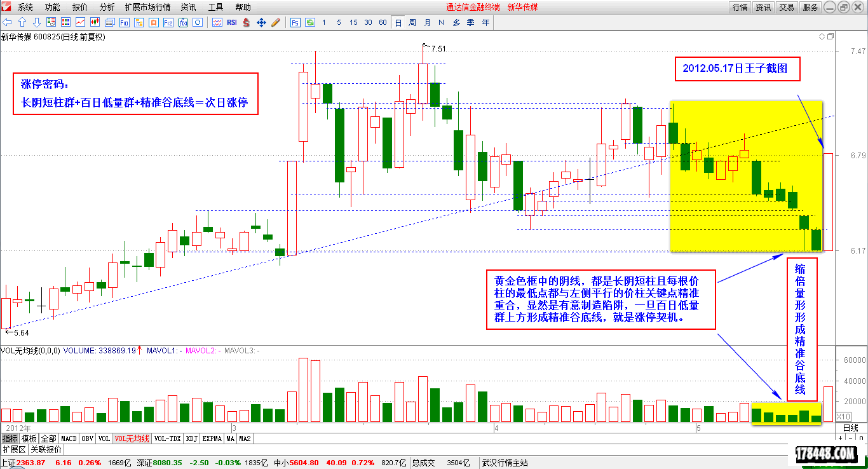Select the 月 monthly period
868x469 pixels.
coord(427,22)
